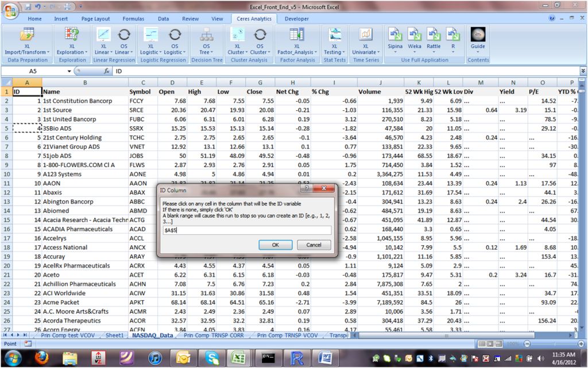Click the Symbol column header cell
The width and height of the screenshot is (588, 368).
[143, 92]
